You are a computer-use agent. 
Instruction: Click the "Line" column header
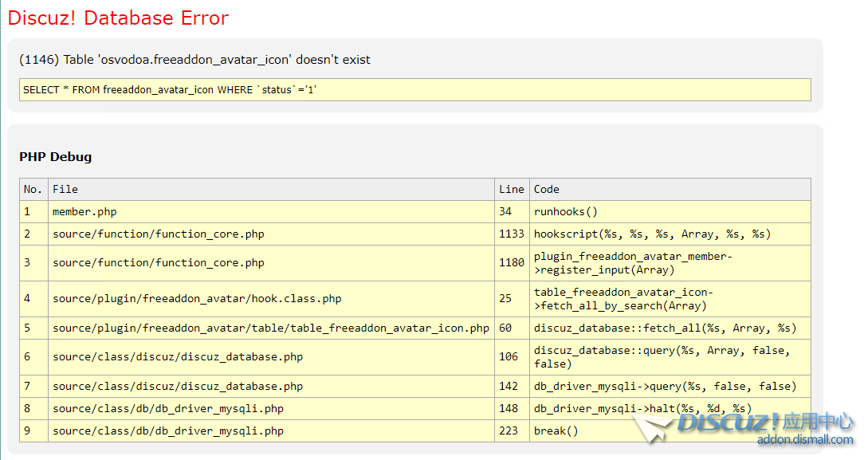pos(512,189)
